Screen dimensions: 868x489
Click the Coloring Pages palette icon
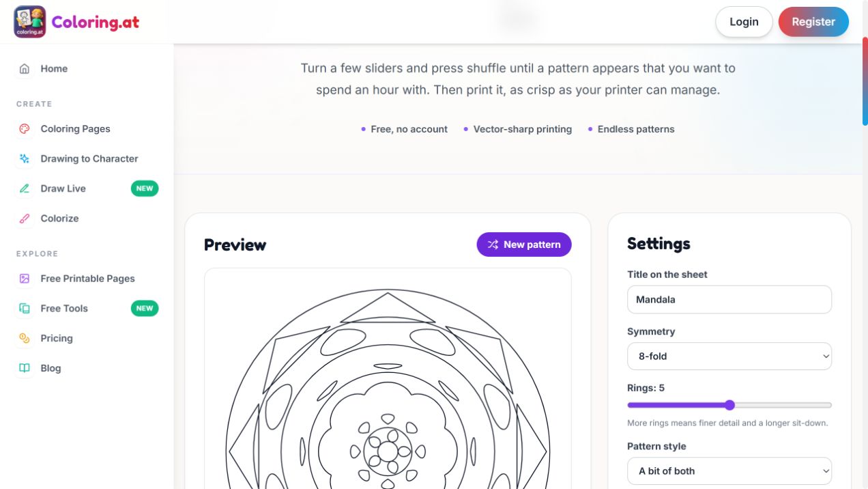[25, 129]
